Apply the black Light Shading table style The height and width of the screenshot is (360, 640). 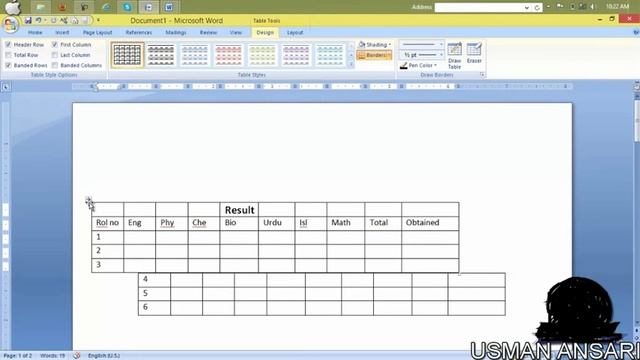coord(161,55)
